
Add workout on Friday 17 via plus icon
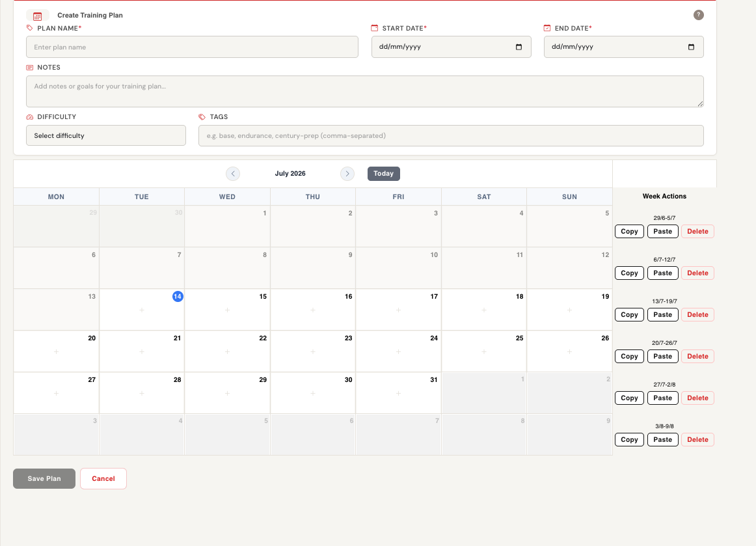point(398,310)
